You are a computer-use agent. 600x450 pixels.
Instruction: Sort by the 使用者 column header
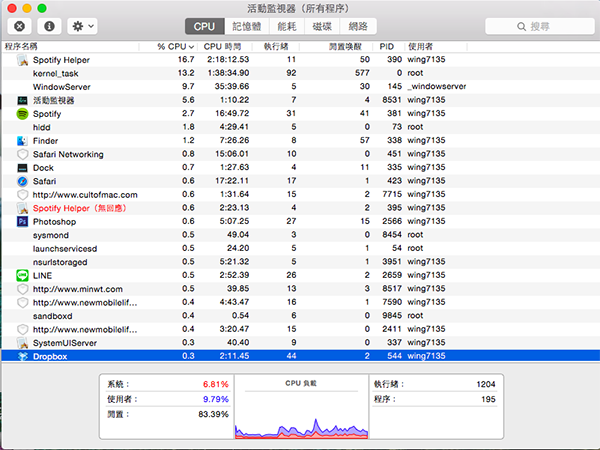436,47
